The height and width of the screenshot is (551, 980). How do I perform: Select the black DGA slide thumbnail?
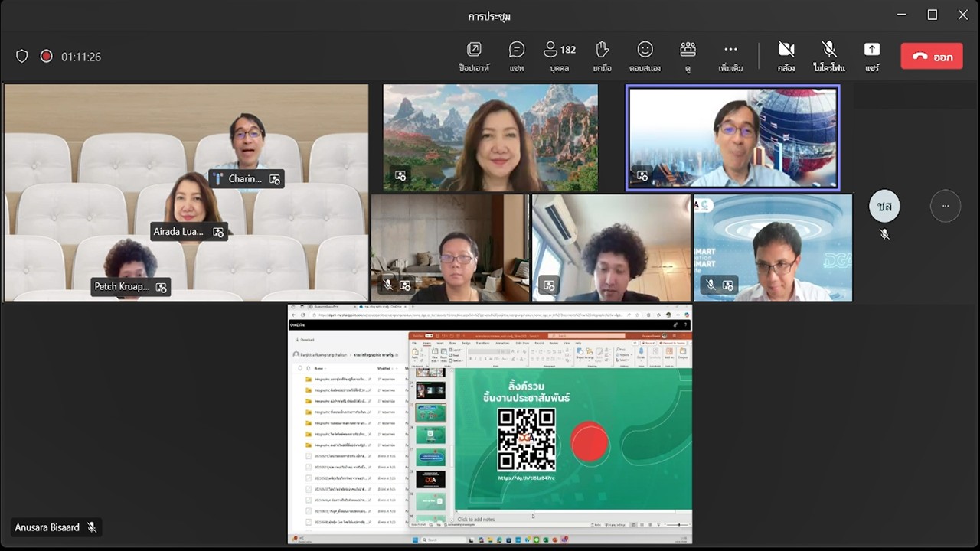(x=430, y=479)
